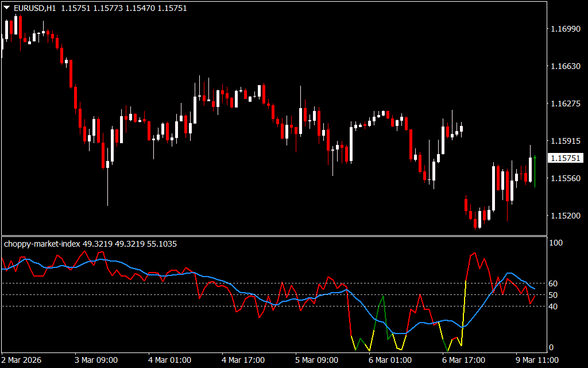The image size is (588, 368).
Task: Click the 50 level on indicator scale
Action: (x=554, y=295)
